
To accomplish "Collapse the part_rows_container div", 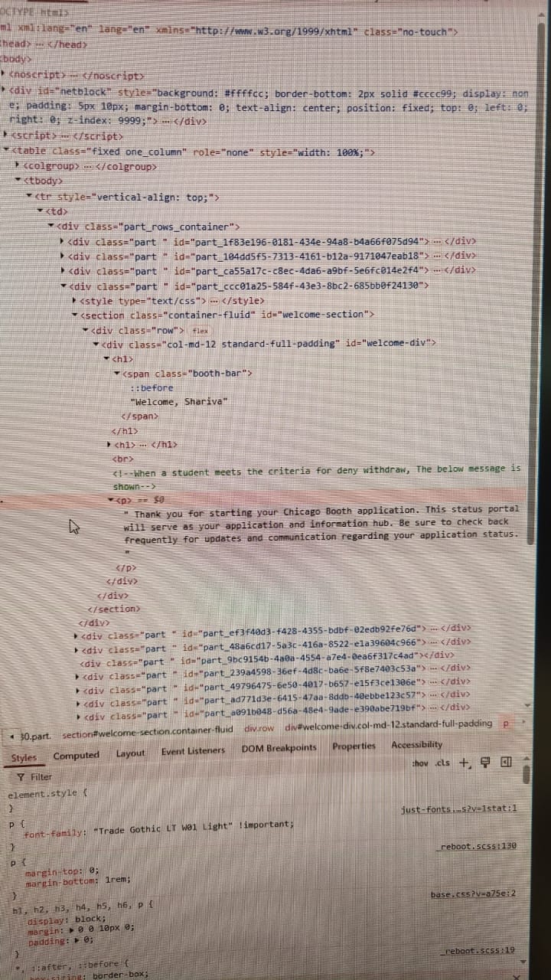I will pyautogui.click(x=51, y=227).
